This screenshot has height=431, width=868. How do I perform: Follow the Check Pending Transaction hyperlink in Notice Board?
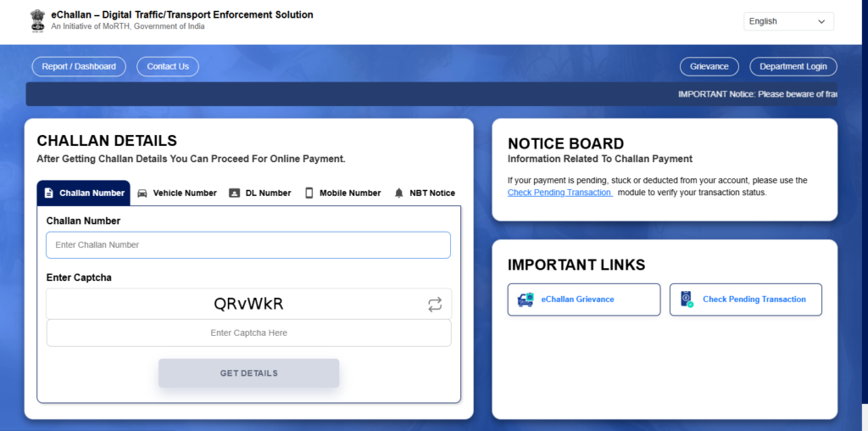tap(559, 193)
